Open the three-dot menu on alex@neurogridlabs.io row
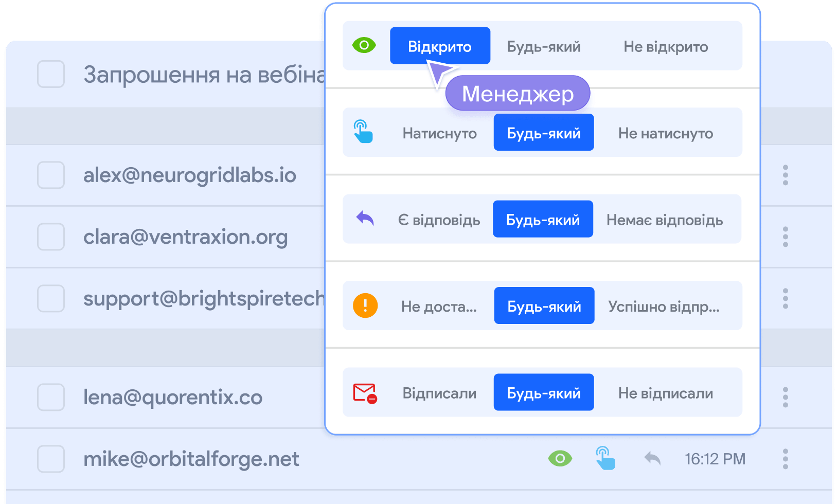This screenshot has width=838, height=504. (786, 175)
